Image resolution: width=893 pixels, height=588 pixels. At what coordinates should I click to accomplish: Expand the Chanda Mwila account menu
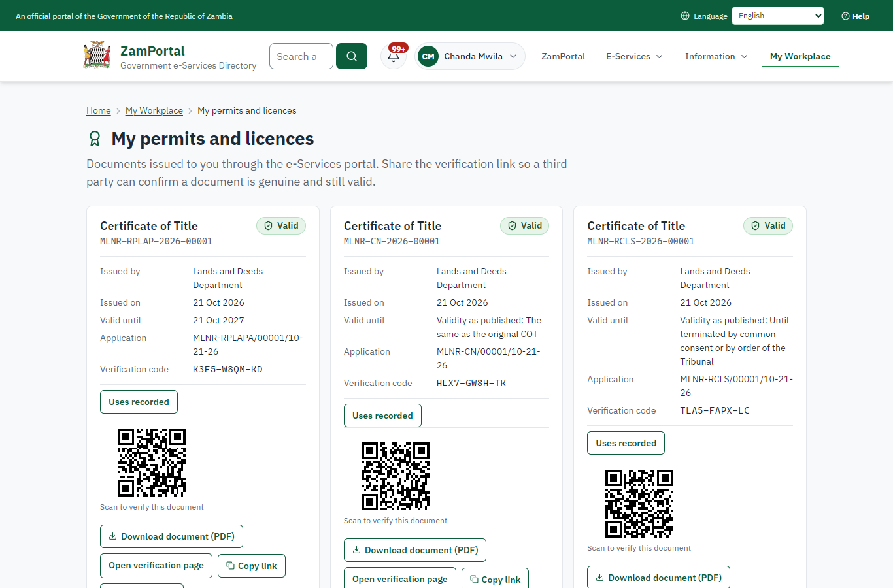pos(470,56)
